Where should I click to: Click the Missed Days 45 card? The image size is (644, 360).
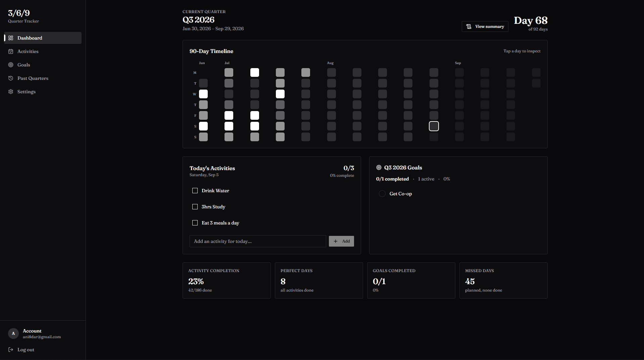(x=503, y=280)
